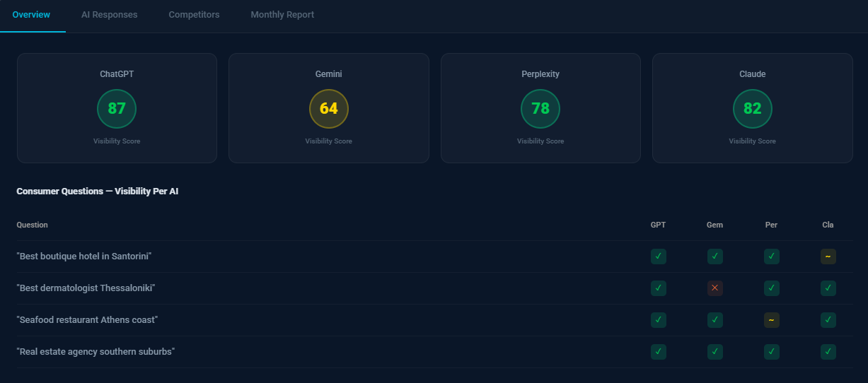Click Cla checkmark for Real estate agency row
The image size is (868, 383).
click(828, 352)
